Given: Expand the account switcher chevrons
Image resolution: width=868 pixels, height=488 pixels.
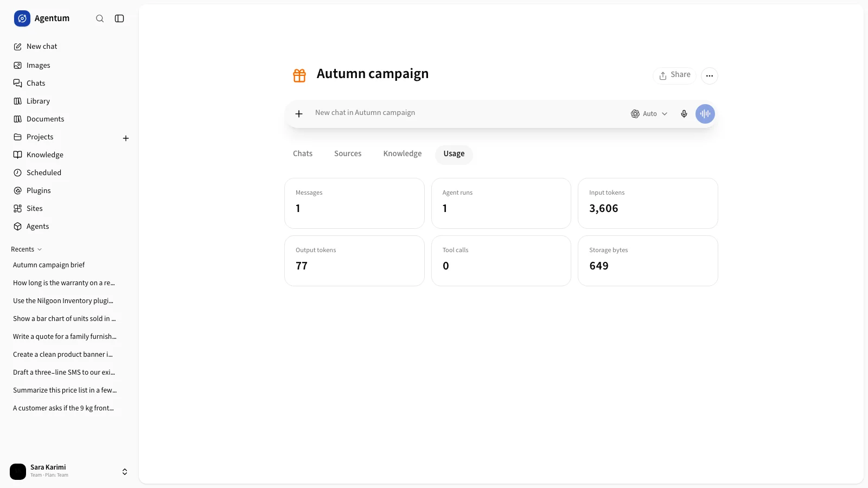Looking at the screenshot, I should [x=125, y=472].
